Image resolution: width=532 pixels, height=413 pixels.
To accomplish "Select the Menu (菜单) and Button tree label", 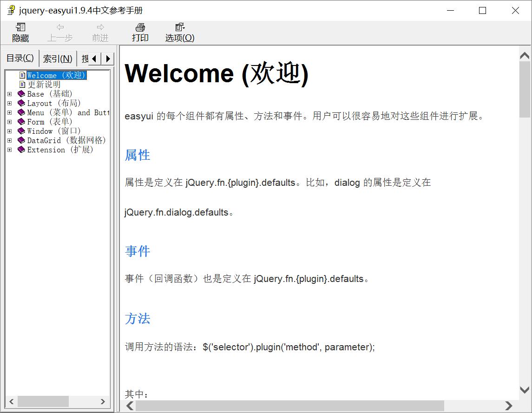I will (x=68, y=112).
